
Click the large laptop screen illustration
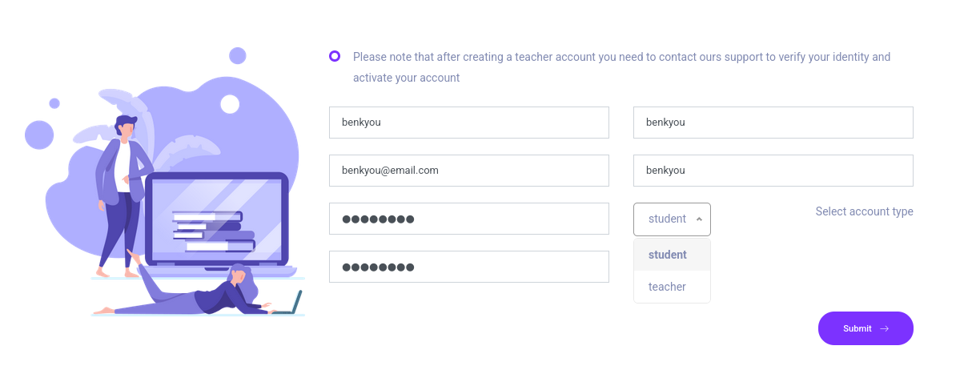(216, 216)
